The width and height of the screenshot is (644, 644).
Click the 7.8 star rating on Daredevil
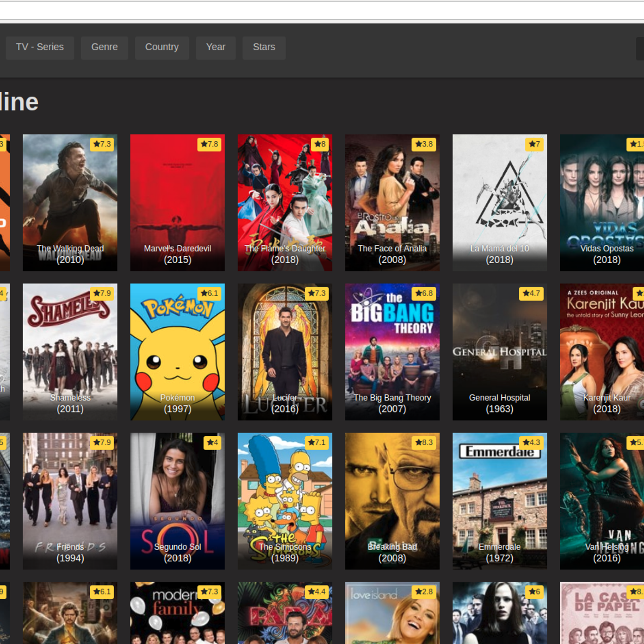coord(209,144)
